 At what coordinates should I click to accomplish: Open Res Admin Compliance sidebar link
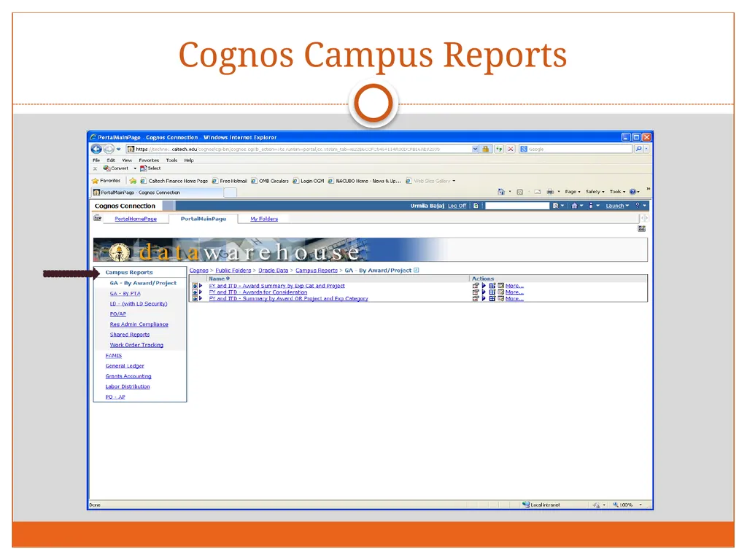(139, 324)
